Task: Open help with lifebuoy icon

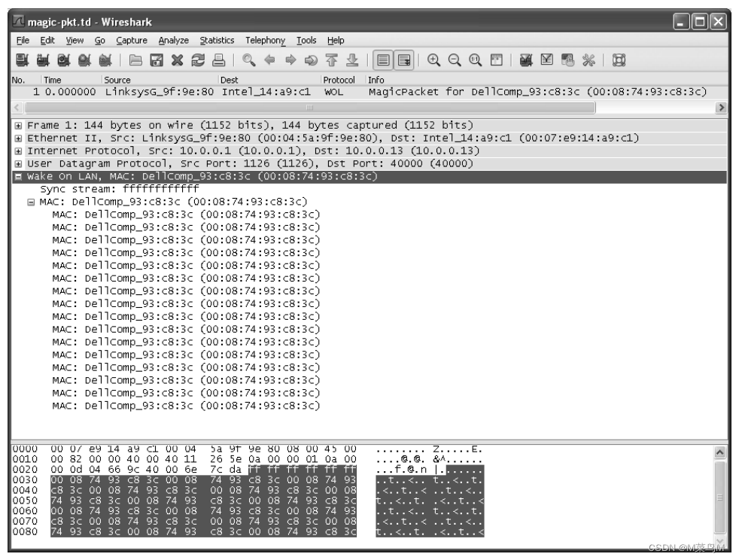Action: pyautogui.click(x=619, y=60)
